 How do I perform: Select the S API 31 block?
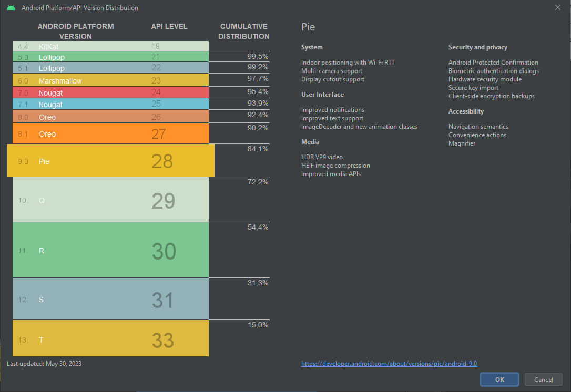click(x=110, y=299)
